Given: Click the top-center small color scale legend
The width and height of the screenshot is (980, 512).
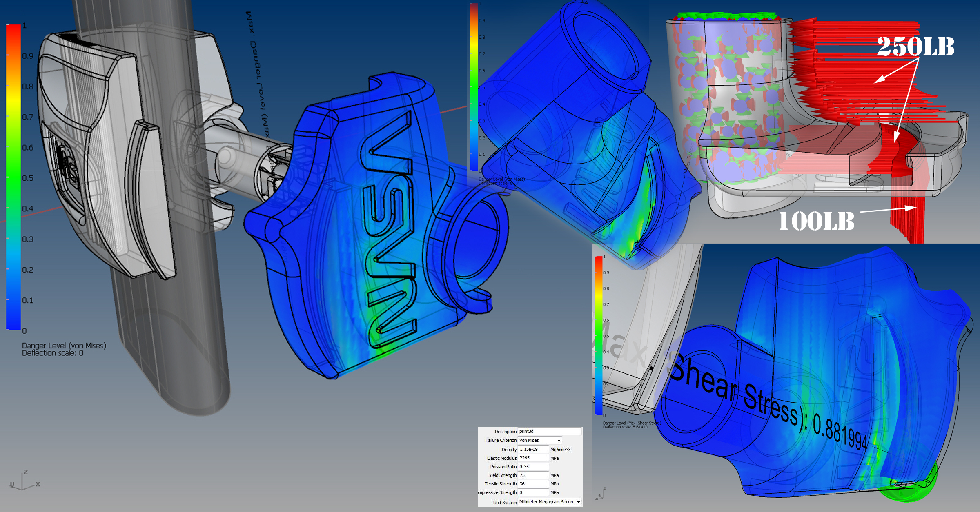Looking at the screenshot, I should coord(474,87).
